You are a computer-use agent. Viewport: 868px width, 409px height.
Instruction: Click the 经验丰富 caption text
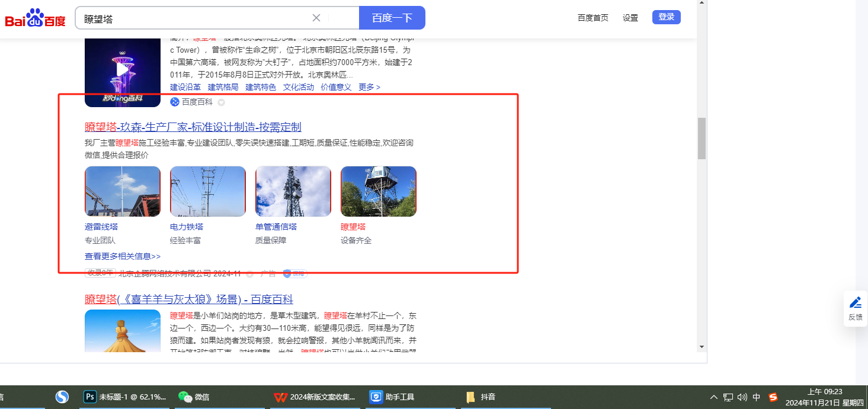pyautogui.click(x=185, y=240)
